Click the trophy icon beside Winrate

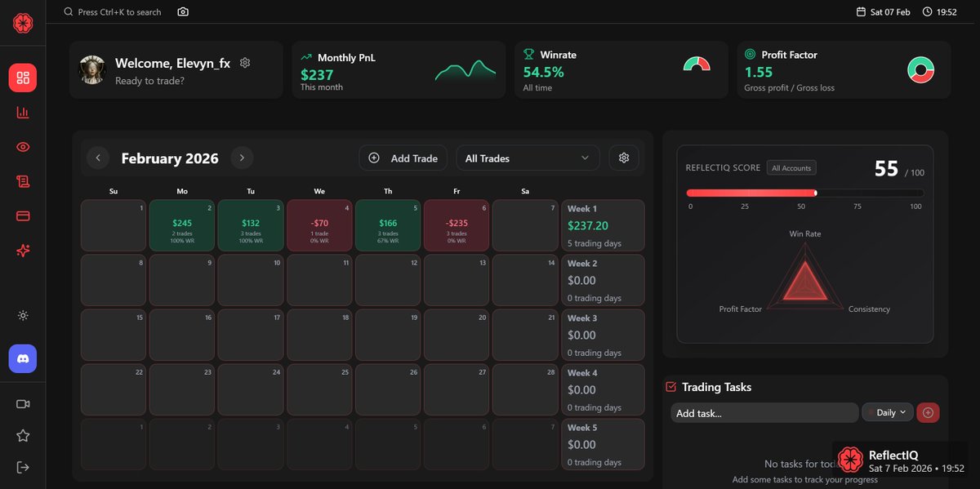(x=528, y=55)
